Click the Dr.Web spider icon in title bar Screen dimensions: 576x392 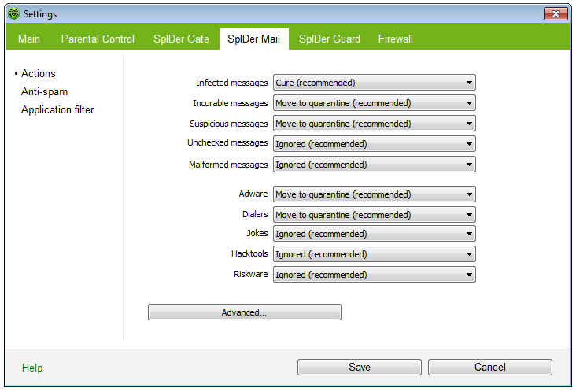[13, 14]
